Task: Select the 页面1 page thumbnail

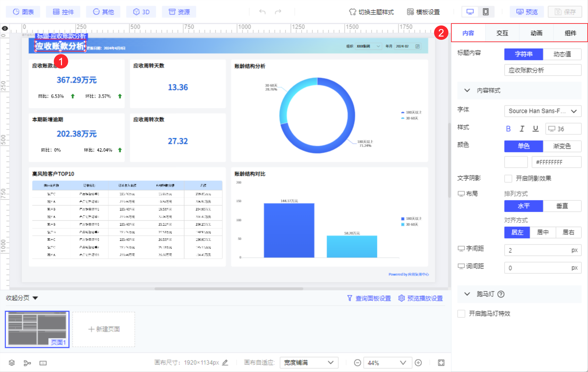Action: (37, 329)
